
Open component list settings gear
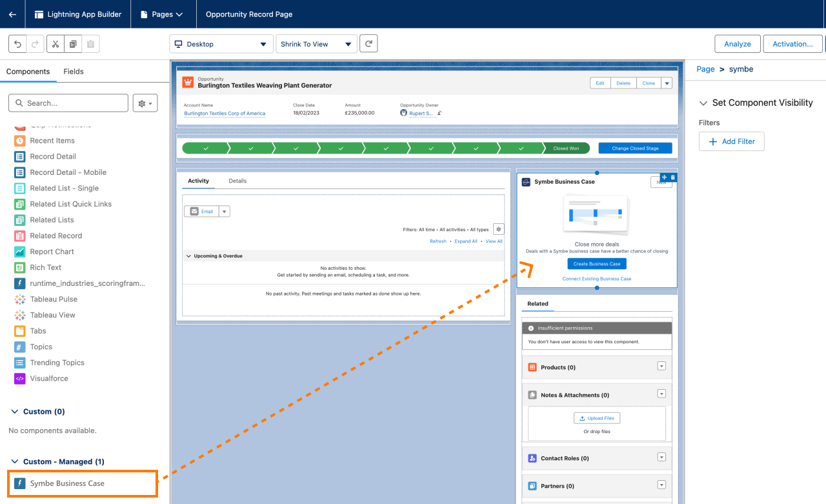coord(145,103)
